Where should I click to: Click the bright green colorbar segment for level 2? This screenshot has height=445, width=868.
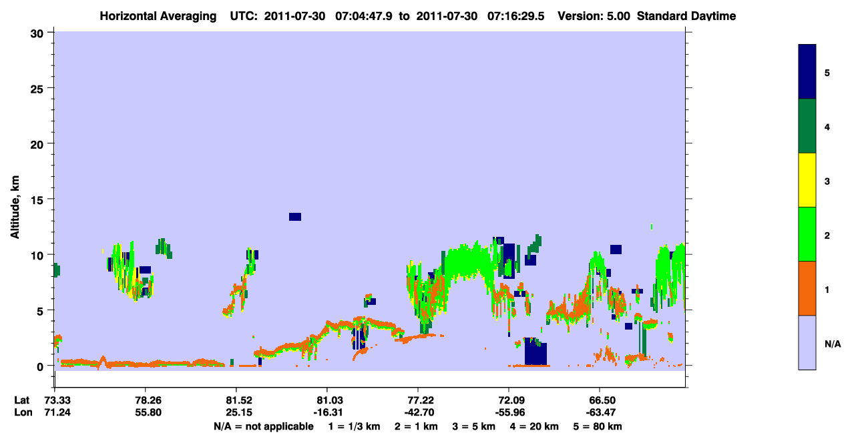click(807, 234)
